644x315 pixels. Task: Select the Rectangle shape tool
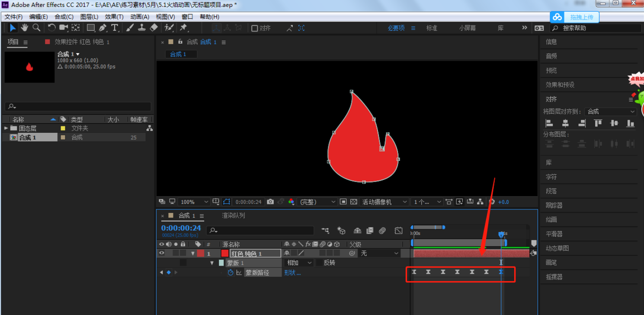tap(91, 28)
